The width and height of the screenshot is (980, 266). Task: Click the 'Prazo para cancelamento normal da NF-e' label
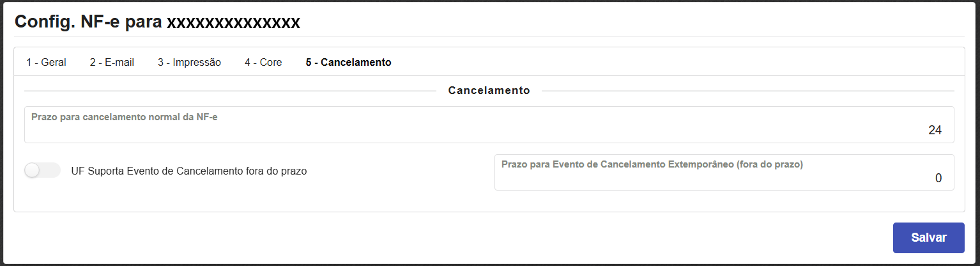click(125, 117)
